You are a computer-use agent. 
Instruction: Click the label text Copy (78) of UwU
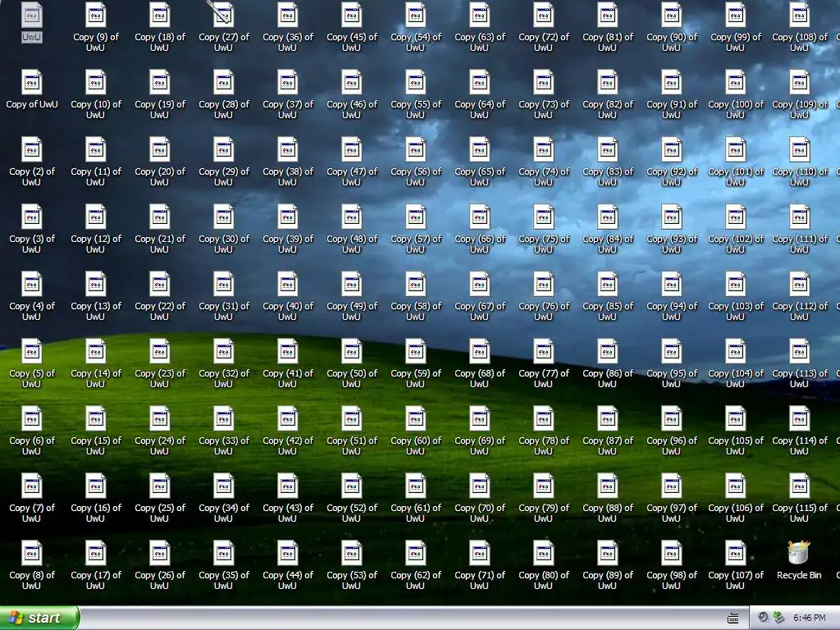pyautogui.click(x=543, y=445)
